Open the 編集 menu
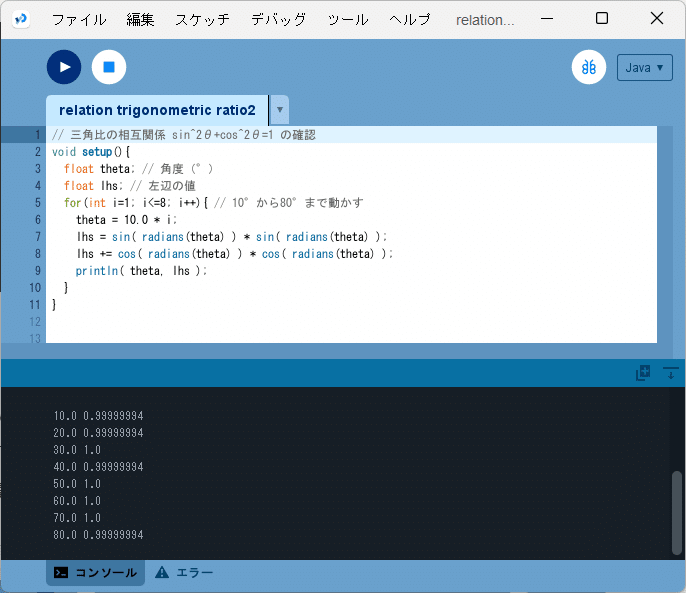 click(x=140, y=20)
